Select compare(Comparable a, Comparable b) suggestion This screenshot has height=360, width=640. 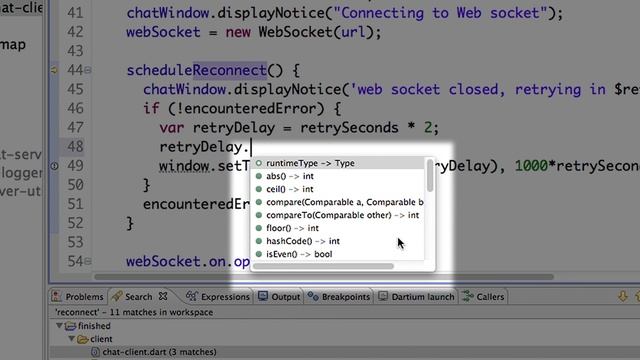click(x=338, y=202)
